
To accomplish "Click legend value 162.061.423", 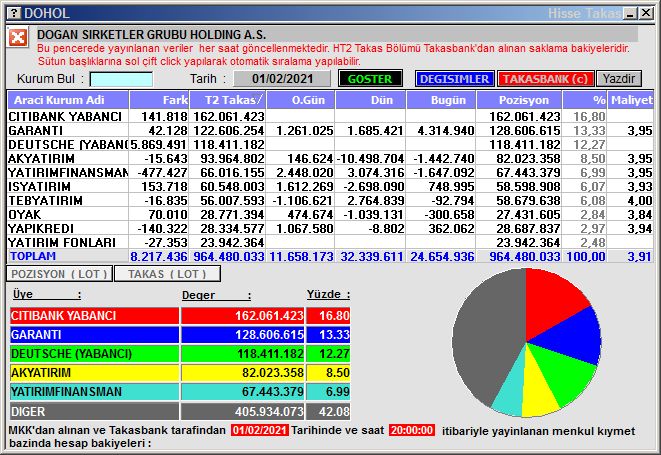I will tap(269, 316).
